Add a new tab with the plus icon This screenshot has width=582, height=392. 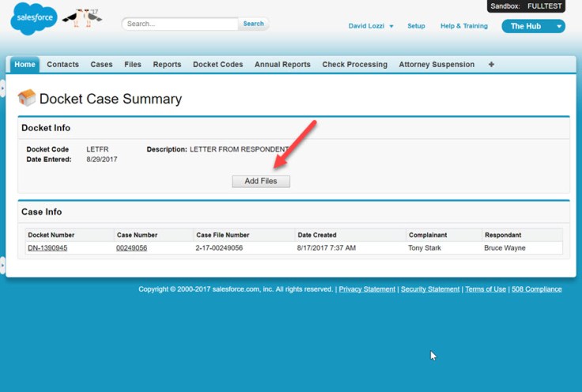(491, 65)
